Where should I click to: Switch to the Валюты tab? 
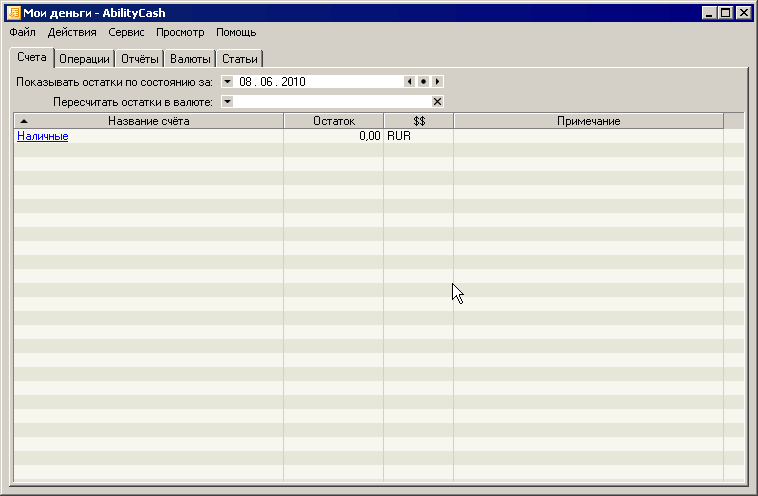click(190, 59)
